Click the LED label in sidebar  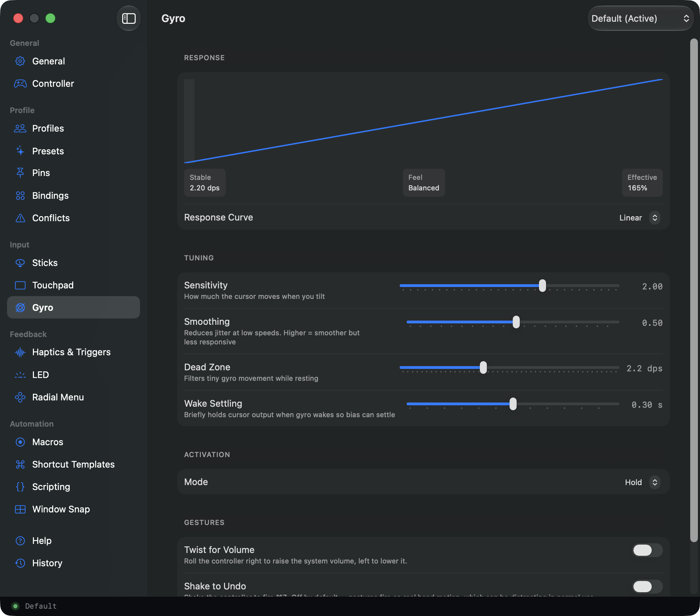click(x=41, y=375)
